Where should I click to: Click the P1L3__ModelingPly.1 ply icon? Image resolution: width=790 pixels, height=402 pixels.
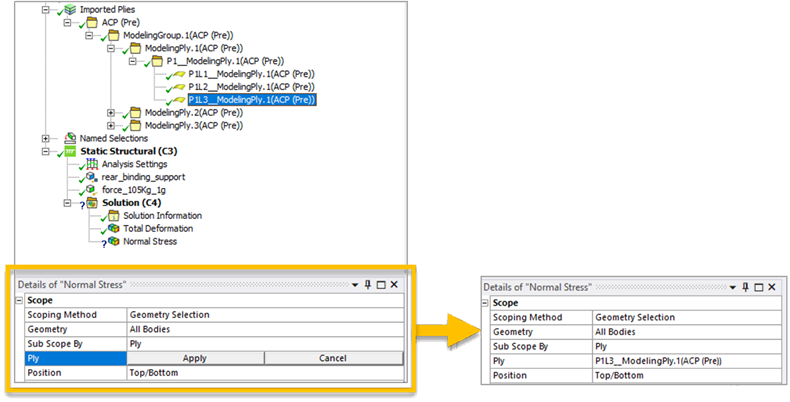(179, 100)
